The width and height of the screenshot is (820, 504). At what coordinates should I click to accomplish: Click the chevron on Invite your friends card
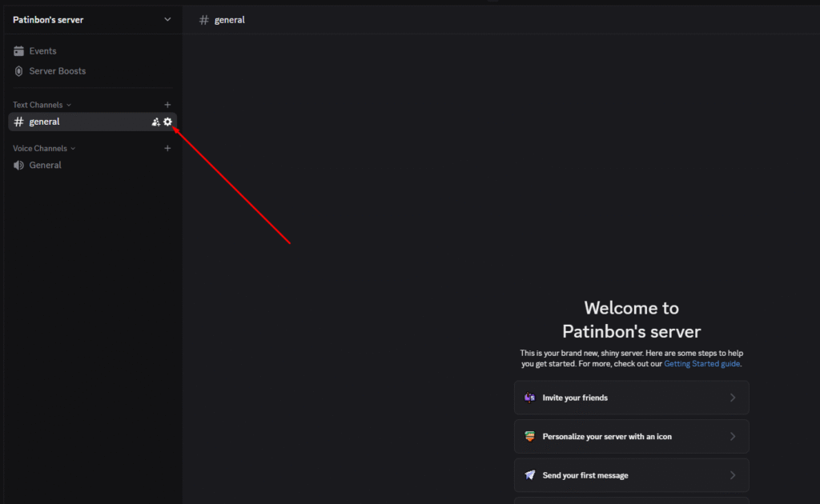[733, 398]
